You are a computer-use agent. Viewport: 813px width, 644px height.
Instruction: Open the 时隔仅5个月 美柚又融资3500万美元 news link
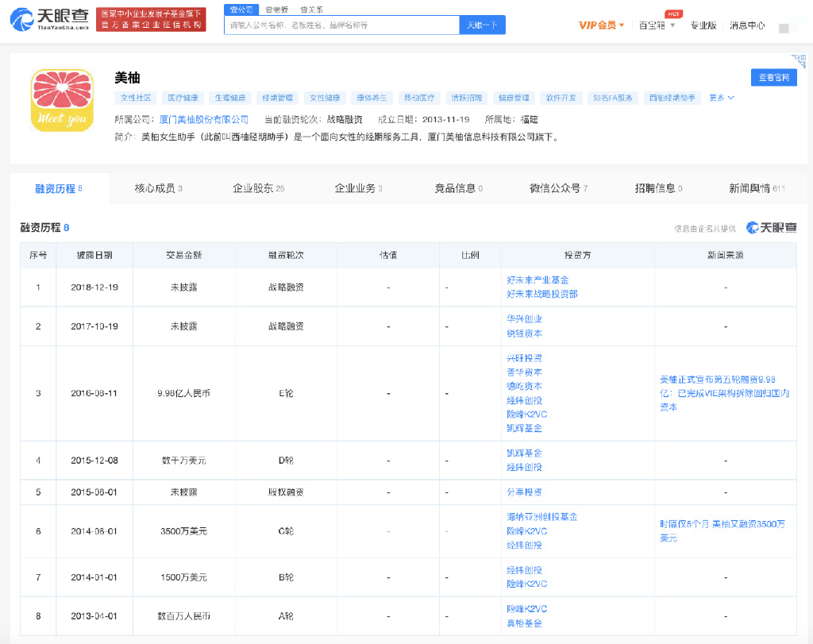722,531
